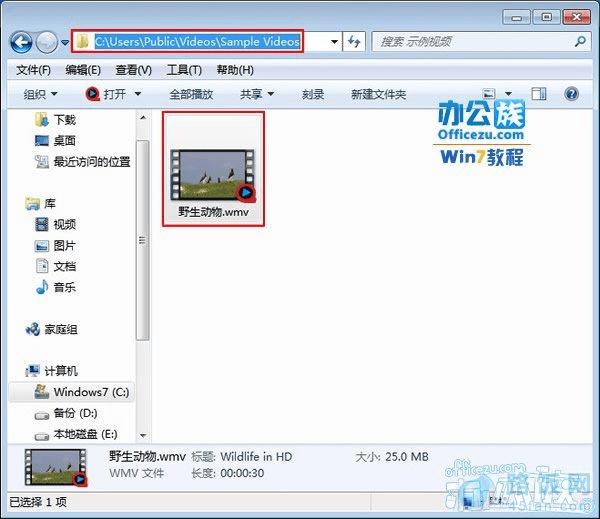
Task: Open the recent pages dropdown arrow
Action: click(65, 42)
